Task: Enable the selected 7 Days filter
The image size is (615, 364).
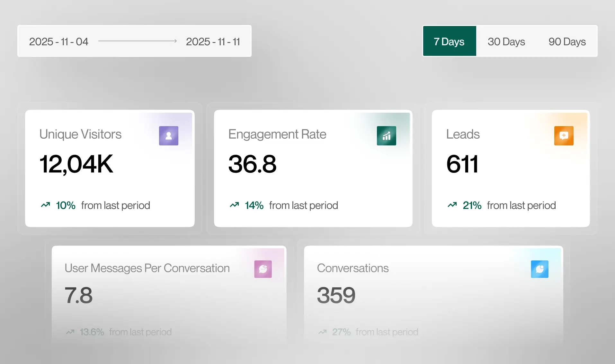Action: click(x=449, y=41)
